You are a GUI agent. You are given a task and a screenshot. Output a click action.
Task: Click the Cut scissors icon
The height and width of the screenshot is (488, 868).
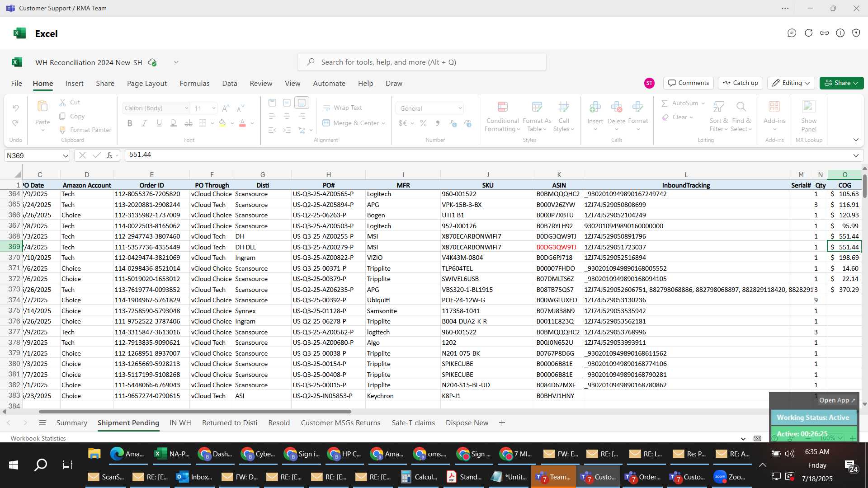(x=63, y=103)
